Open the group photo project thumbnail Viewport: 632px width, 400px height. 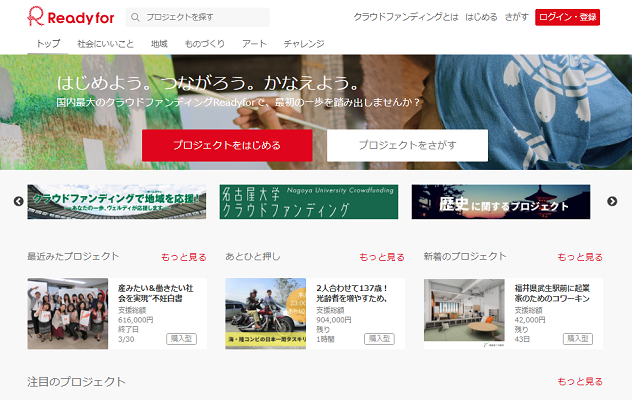click(x=68, y=313)
